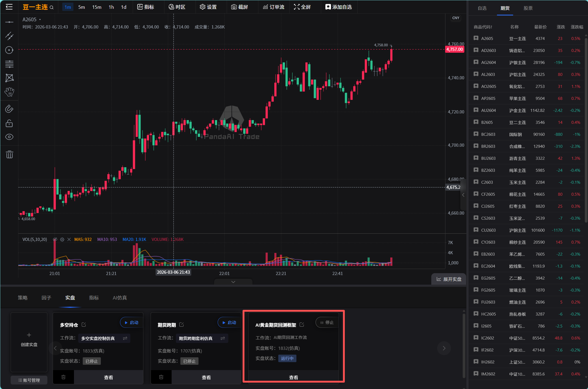Collapse the chart bottom panel chevron

pyautogui.click(x=233, y=282)
